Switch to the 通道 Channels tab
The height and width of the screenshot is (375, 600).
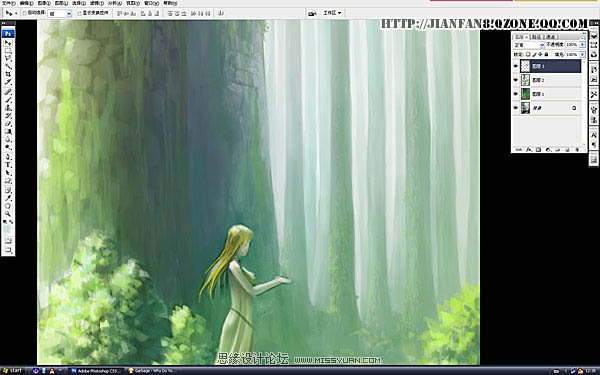click(550, 37)
